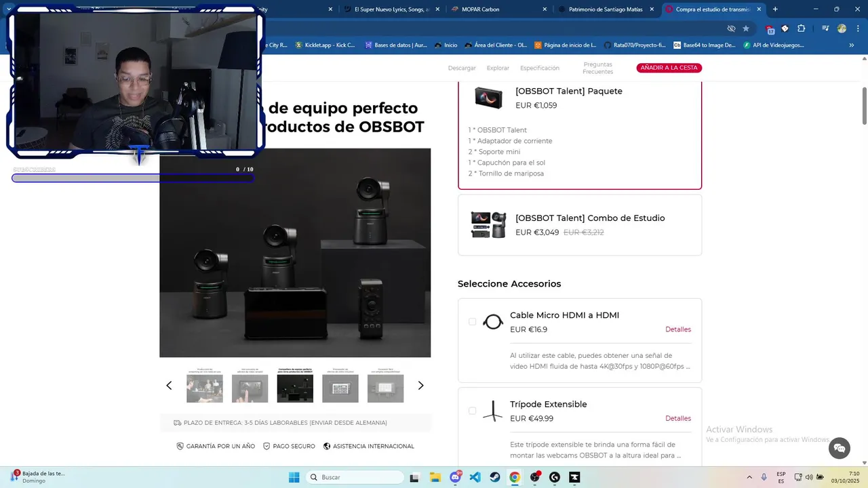Open Detalles for Trípode Extensible
The height and width of the screenshot is (488, 868).
[x=678, y=418]
